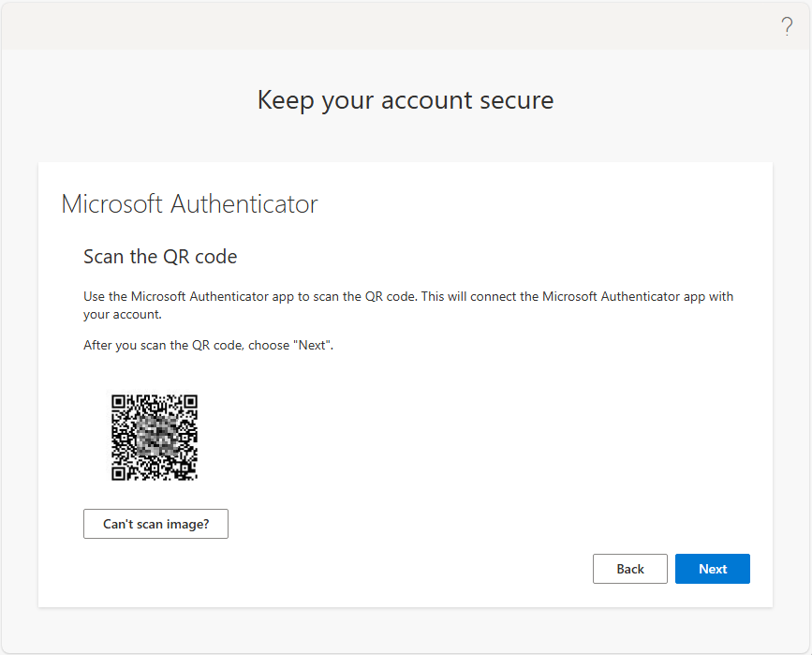The width and height of the screenshot is (812, 655).
Task: Click the quoted "Next" word in the instructions
Action: 312,345
